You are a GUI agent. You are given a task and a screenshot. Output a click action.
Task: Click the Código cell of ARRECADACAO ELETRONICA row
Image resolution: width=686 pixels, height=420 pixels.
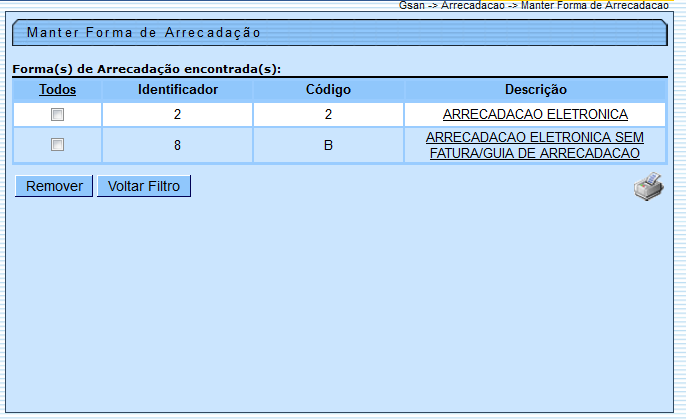[x=328, y=115]
